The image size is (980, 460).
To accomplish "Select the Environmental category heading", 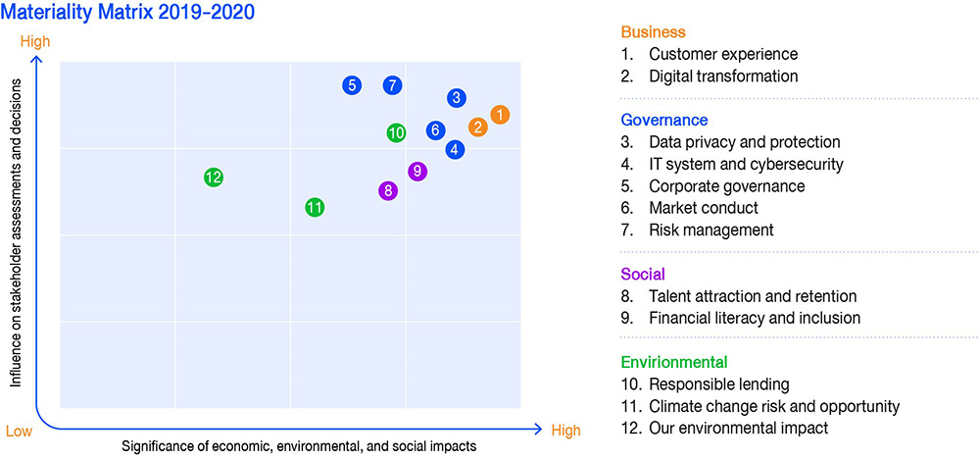I will (673, 362).
